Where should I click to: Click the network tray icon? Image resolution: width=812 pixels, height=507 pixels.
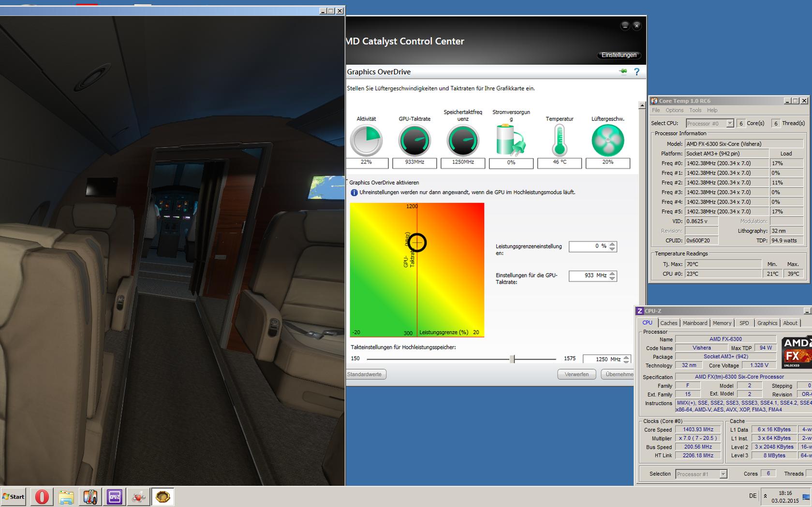(x=806, y=496)
